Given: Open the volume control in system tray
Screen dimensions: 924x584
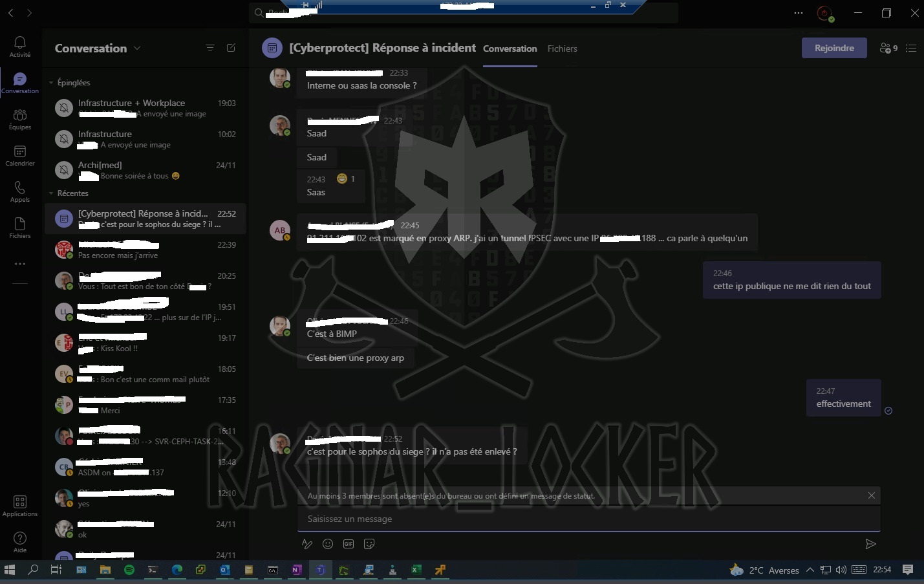Looking at the screenshot, I should [841, 570].
